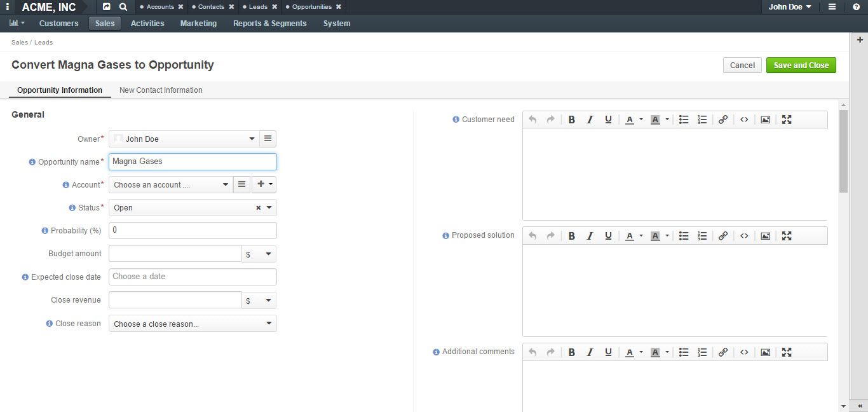Redo in Customer need editor
Screen dimensions: 868x412
[550, 120]
